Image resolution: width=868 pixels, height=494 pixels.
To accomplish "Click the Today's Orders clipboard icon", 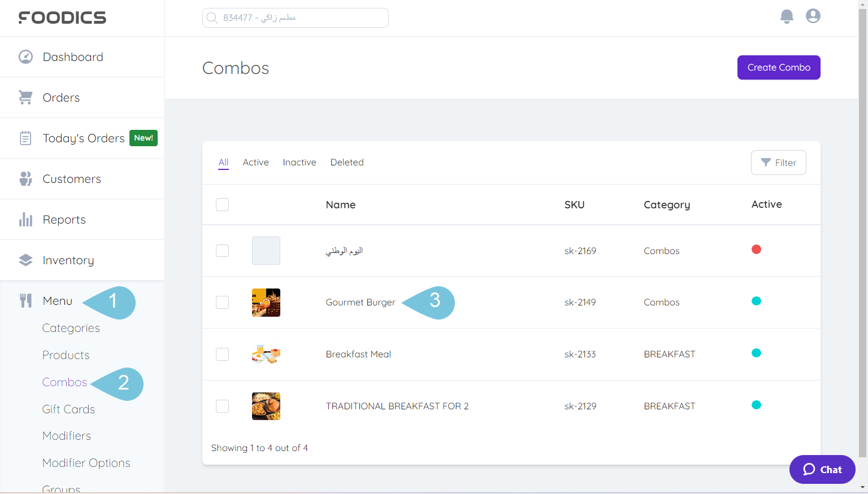I will (25, 138).
